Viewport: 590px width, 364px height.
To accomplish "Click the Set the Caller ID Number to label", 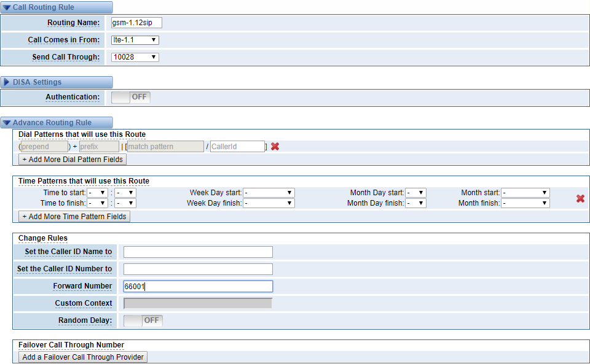I will pyautogui.click(x=65, y=269).
